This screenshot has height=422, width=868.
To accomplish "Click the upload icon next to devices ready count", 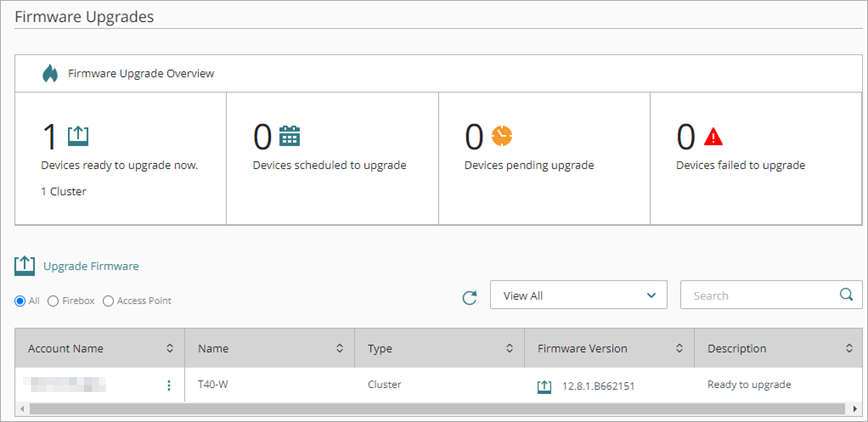I will 78,136.
